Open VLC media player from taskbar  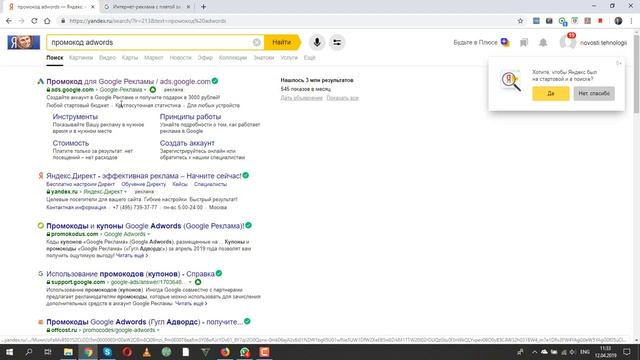click(147, 352)
